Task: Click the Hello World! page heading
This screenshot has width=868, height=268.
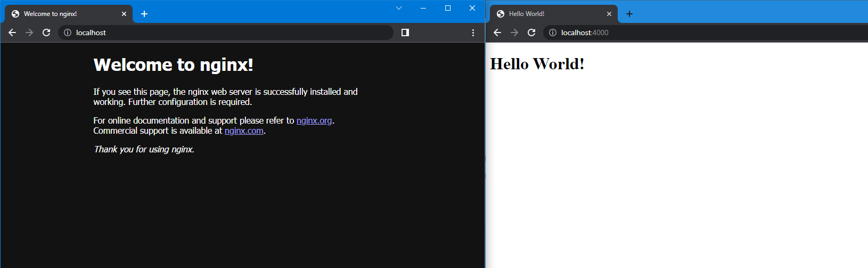Action: coord(537,64)
